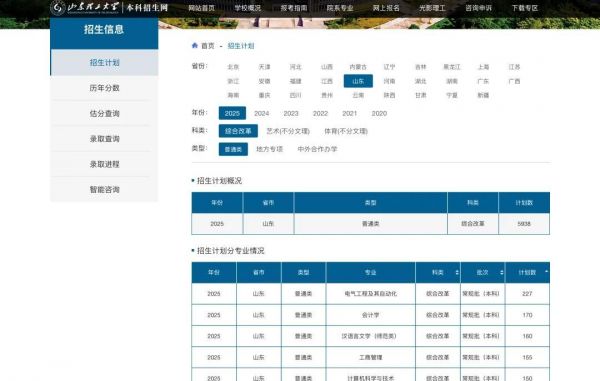This screenshot has width=600, height=381.
Task: Click the home icon in breadcrumb
Action: (195, 46)
